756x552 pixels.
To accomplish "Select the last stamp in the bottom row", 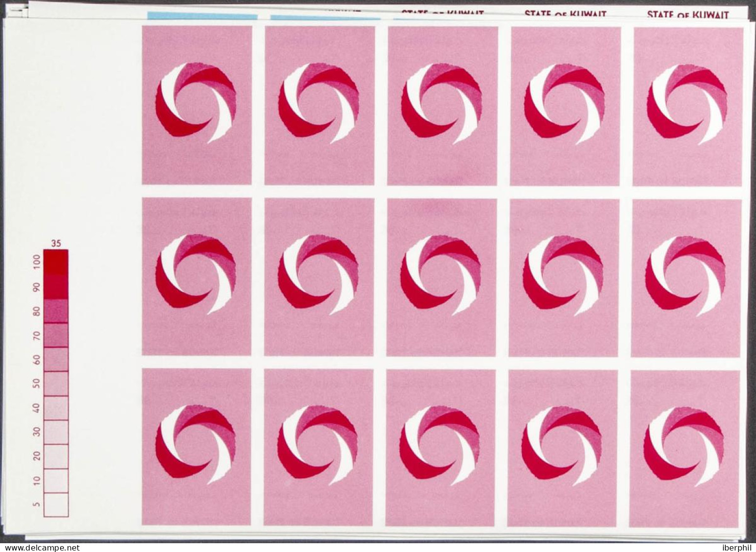I will tap(684, 449).
